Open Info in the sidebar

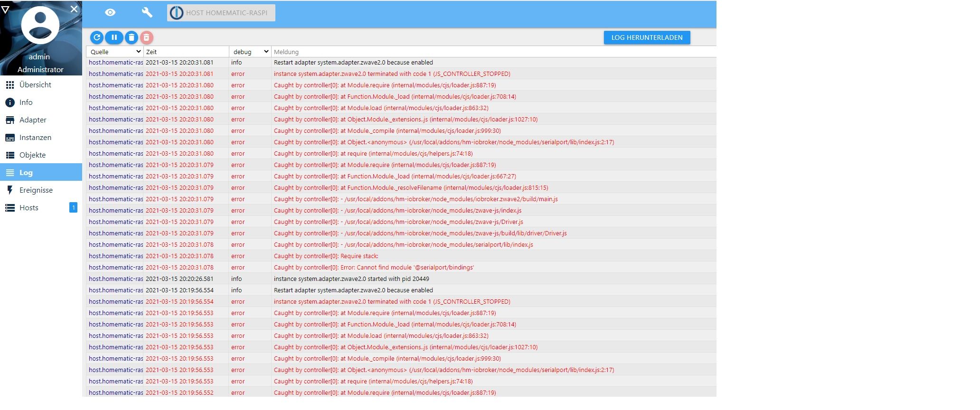pos(41,102)
